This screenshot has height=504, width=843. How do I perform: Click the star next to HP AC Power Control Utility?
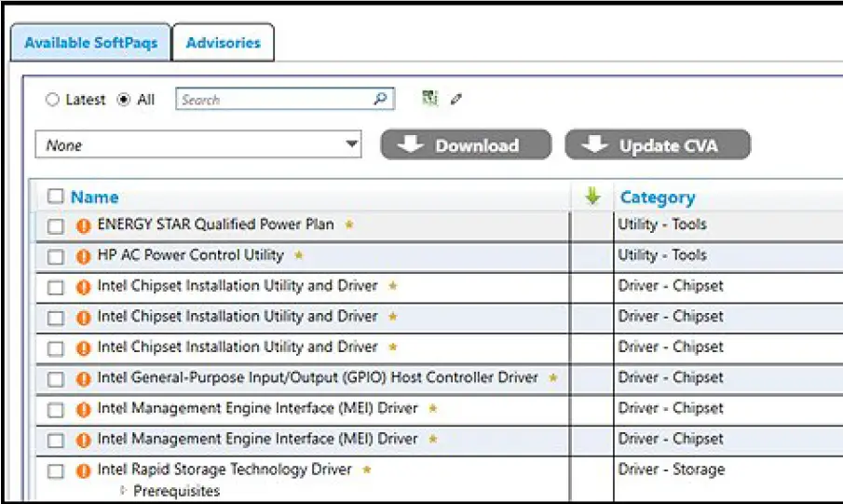(x=299, y=255)
